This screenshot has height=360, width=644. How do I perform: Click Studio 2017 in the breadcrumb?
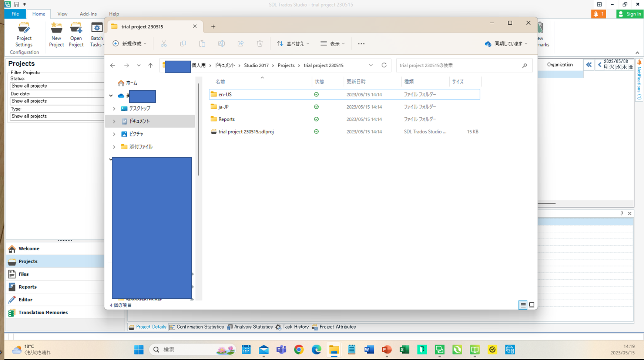[256, 65]
